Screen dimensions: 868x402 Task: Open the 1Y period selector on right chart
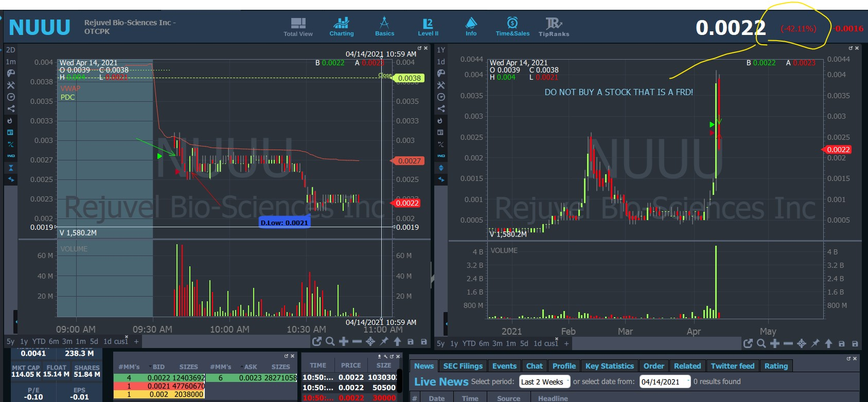(x=441, y=50)
